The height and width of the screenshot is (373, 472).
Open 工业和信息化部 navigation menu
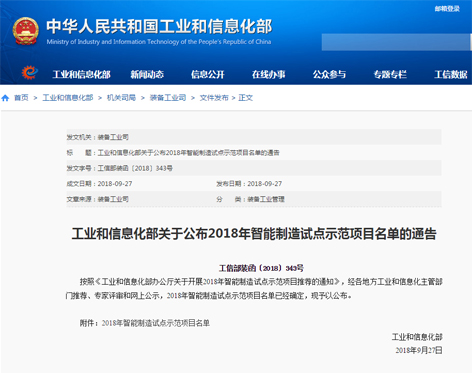pos(81,74)
